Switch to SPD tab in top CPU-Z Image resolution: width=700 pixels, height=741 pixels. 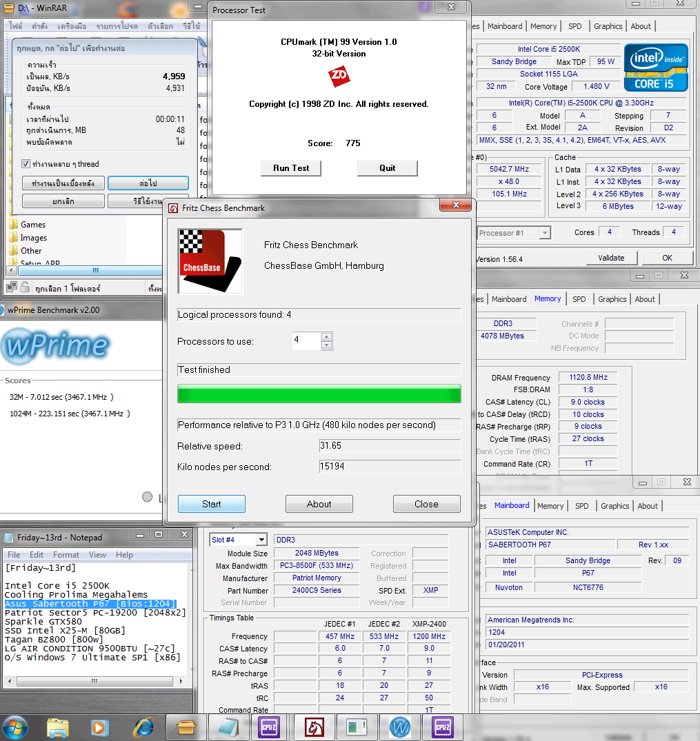574,26
